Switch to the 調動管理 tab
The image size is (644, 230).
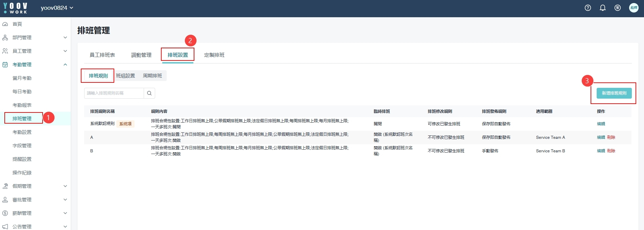(141, 55)
